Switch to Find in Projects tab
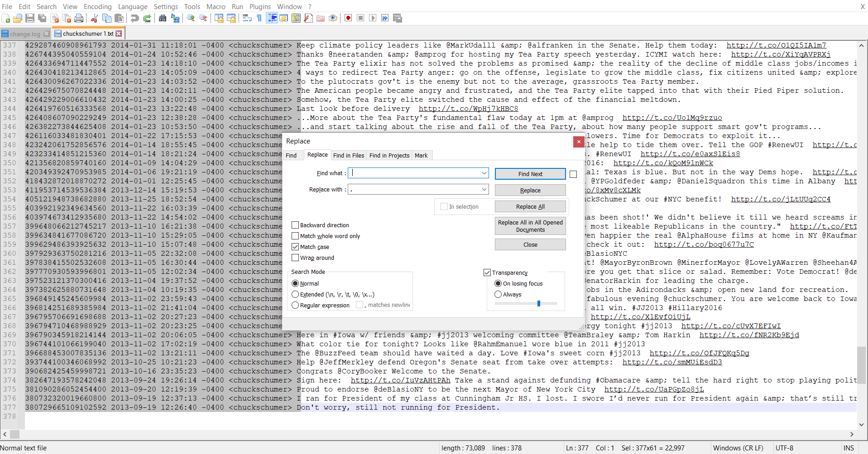 (389, 155)
